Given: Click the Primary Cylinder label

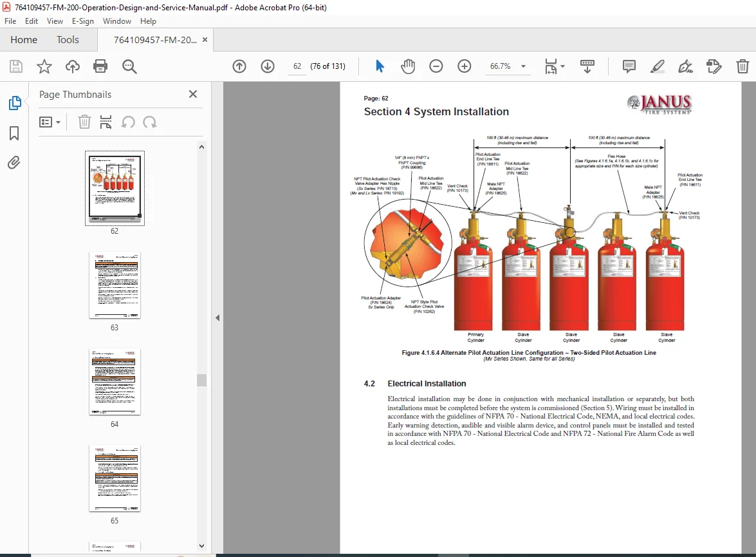Looking at the screenshot, I should (x=475, y=337).
